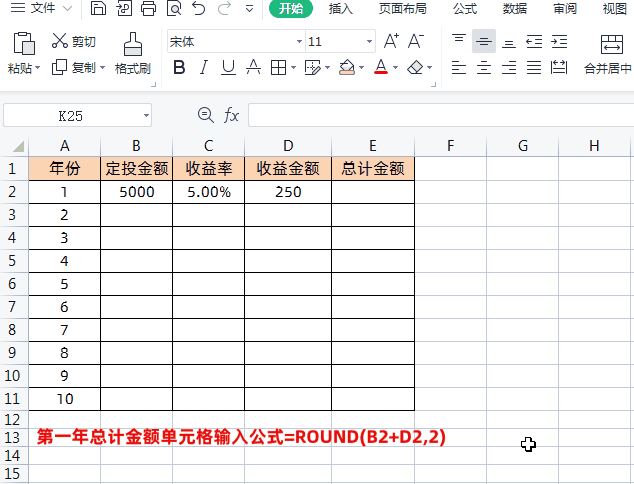Switch to the 审阅 tab

565,8
